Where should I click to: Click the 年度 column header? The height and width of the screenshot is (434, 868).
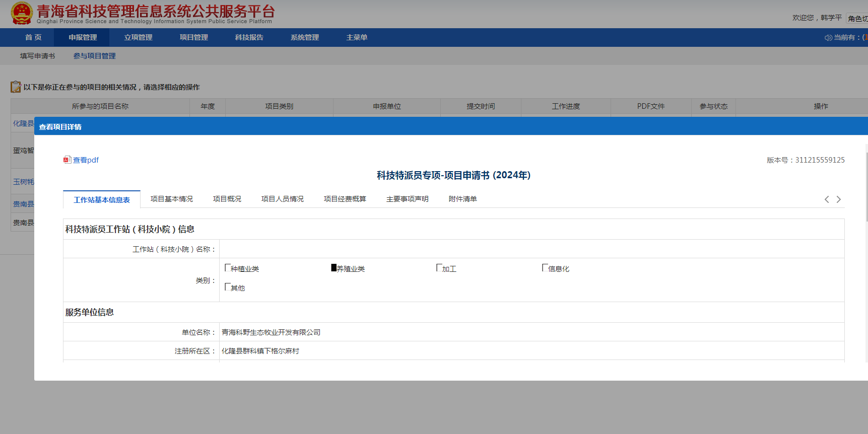[208, 106]
